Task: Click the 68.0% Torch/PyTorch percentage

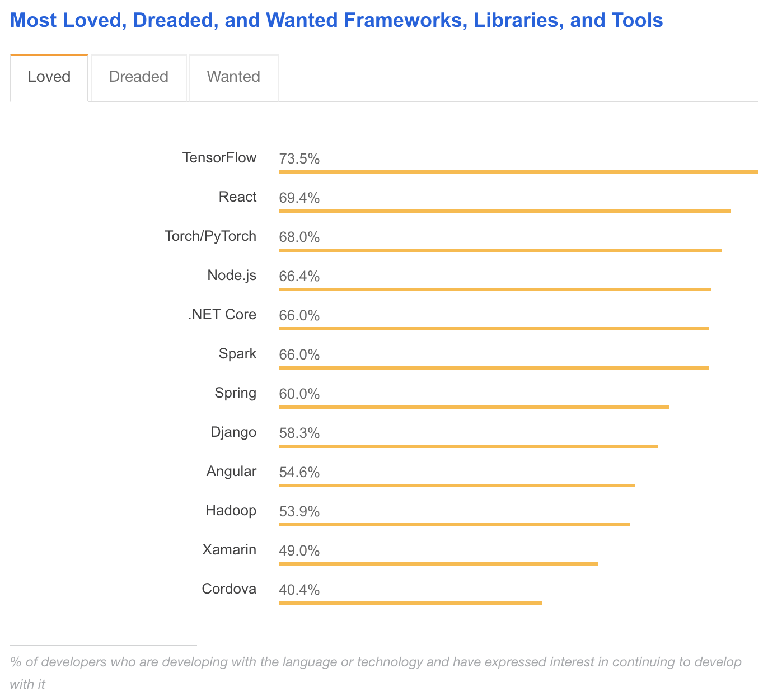Action: [299, 237]
